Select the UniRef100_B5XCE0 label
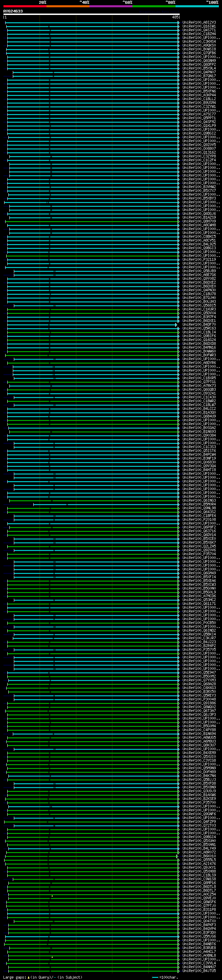This screenshot has height=980, width=222. pos(199,539)
